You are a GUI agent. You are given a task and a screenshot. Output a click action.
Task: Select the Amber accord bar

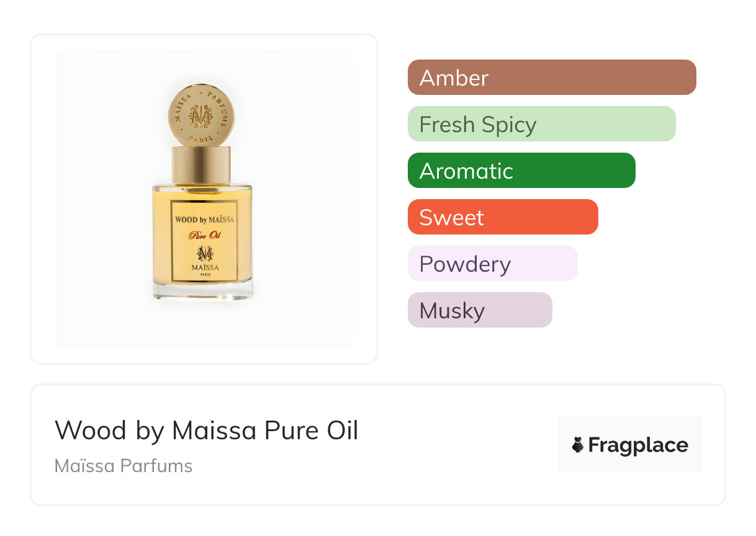[x=552, y=78]
